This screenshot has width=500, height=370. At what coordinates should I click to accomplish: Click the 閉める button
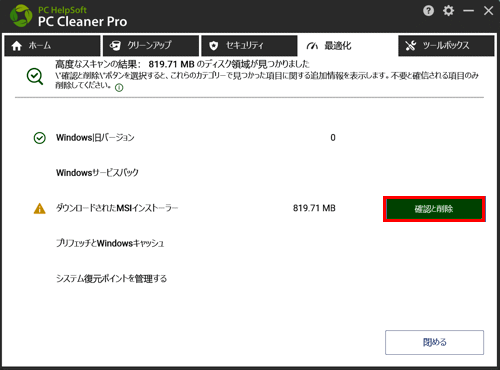point(434,342)
